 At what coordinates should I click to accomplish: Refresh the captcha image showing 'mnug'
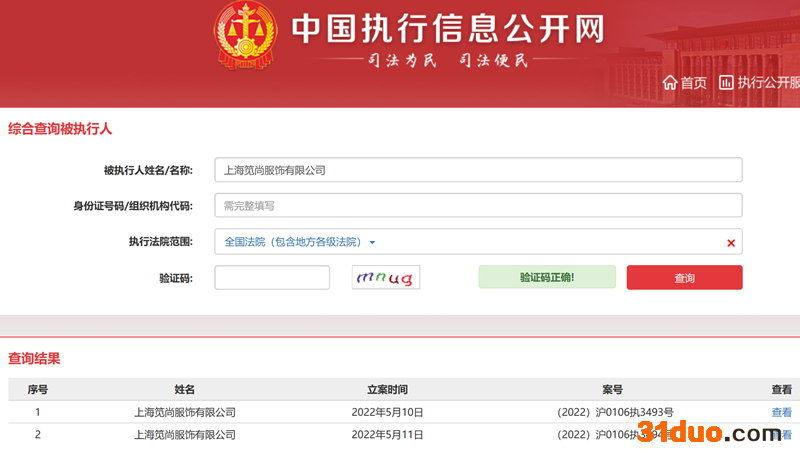point(385,277)
